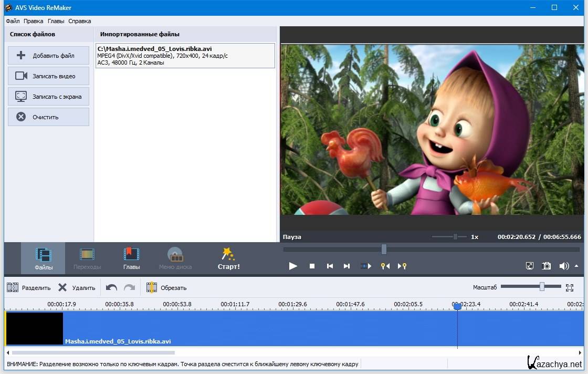Click the snapshot camera icon

(547, 266)
